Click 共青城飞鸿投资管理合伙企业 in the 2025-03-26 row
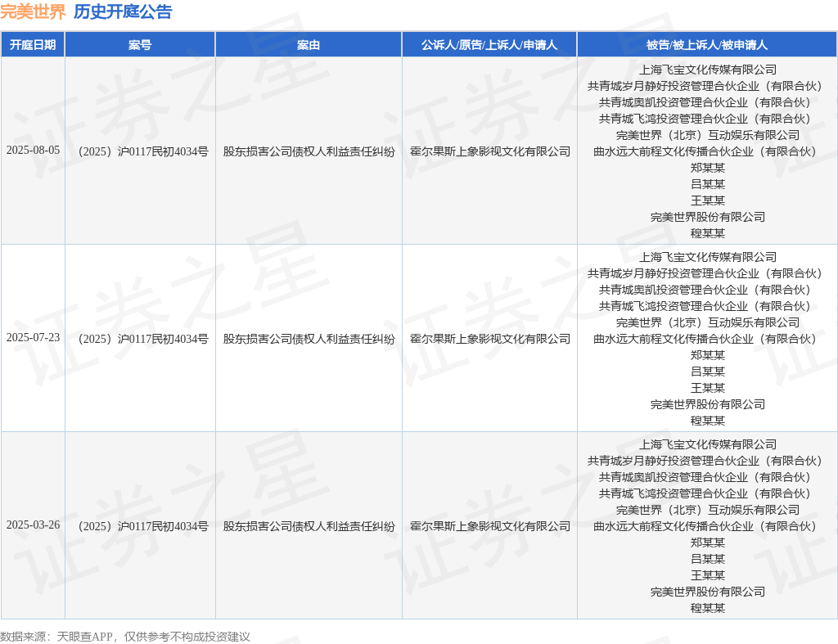Image resolution: width=838 pixels, height=644 pixels. pos(674,493)
